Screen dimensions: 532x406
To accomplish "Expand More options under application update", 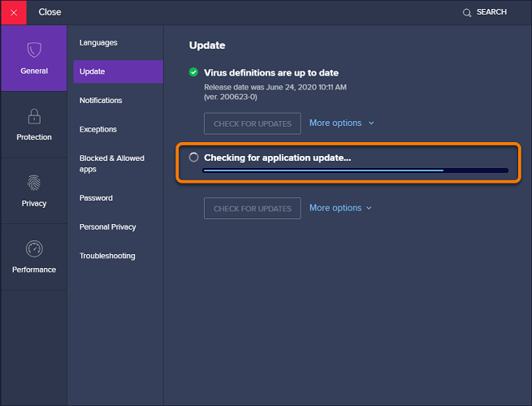I will (340, 208).
